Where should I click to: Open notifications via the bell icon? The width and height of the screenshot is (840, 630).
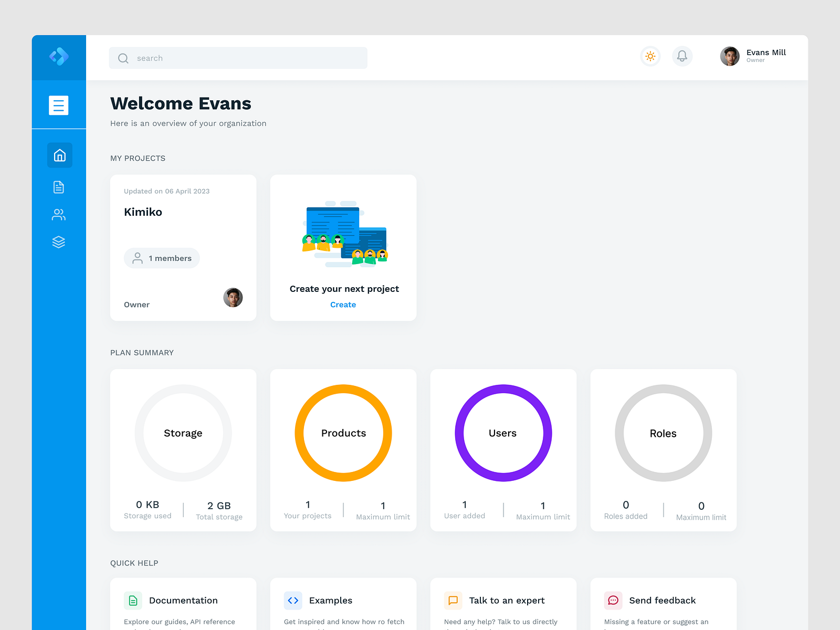(682, 56)
